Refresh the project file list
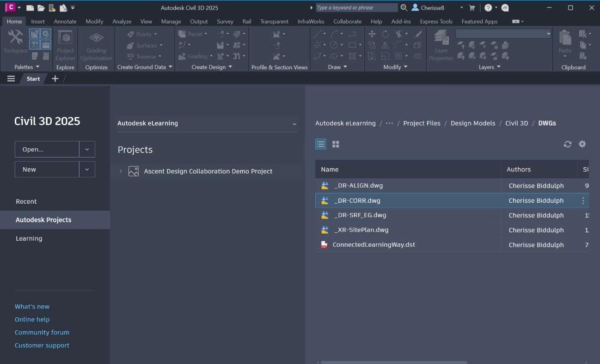The image size is (600, 364). click(568, 144)
